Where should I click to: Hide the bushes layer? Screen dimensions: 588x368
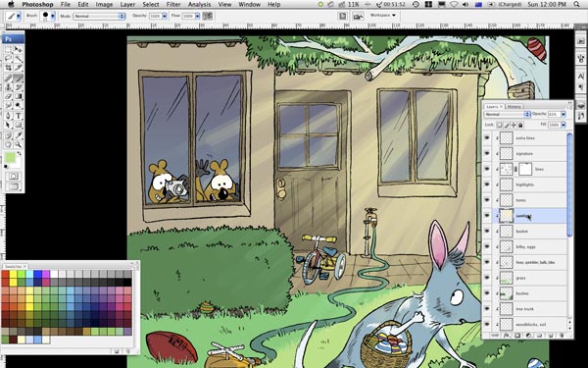coord(487,293)
